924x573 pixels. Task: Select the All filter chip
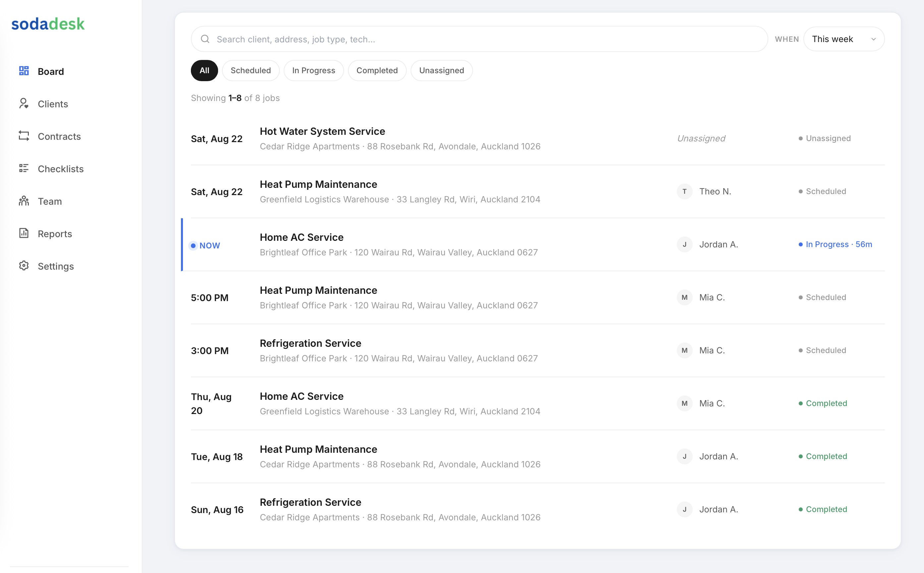coord(204,71)
